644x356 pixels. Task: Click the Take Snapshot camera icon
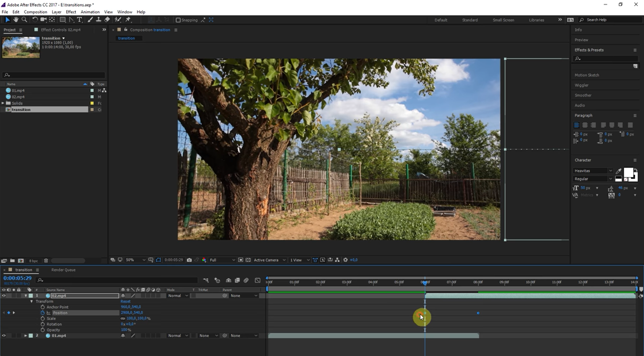click(x=189, y=260)
